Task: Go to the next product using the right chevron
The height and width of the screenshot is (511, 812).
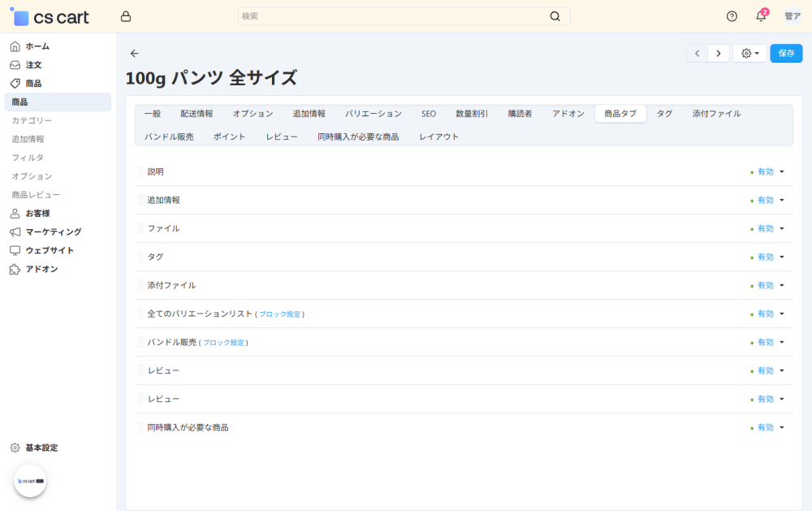Action: (718, 54)
